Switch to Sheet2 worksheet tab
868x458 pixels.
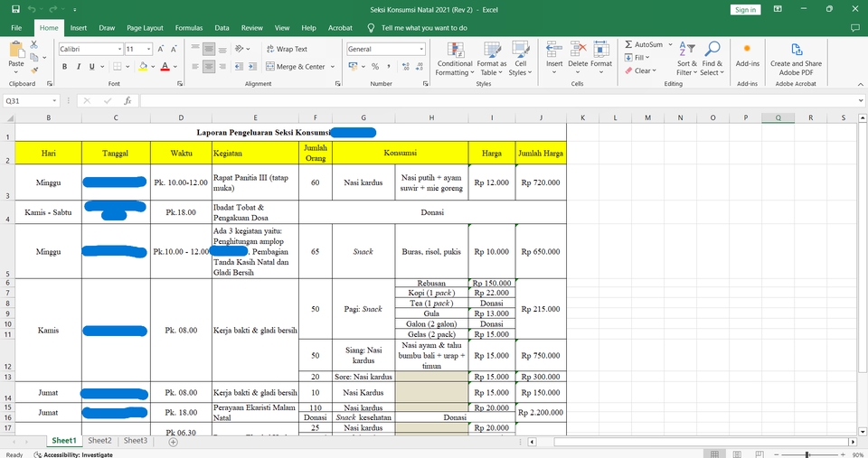tap(99, 441)
